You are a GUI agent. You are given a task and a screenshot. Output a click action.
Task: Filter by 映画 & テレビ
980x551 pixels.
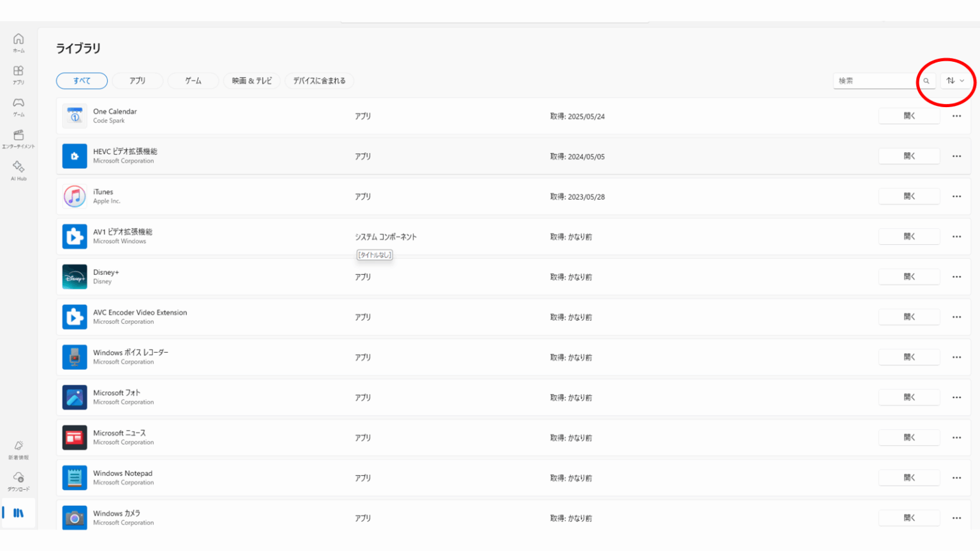tap(251, 81)
